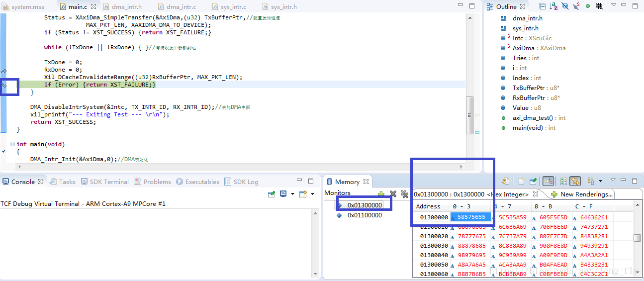Click the open new console icon
This screenshot has width=644, height=281.
coord(302,194)
